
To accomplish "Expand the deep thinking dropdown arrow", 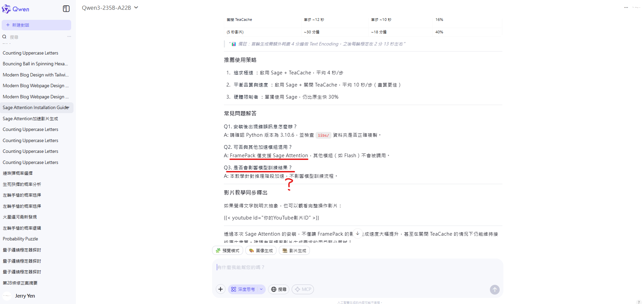I will (262, 289).
